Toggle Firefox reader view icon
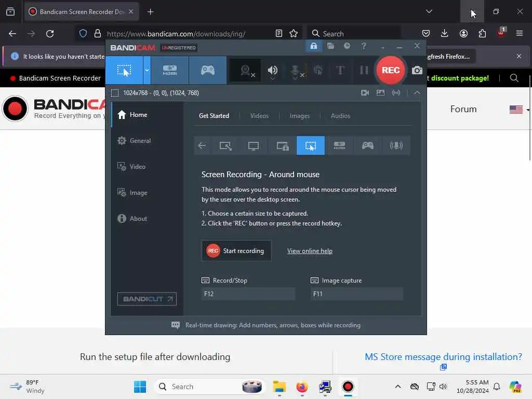The height and width of the screenshot is (399, 532). point(279,34)
